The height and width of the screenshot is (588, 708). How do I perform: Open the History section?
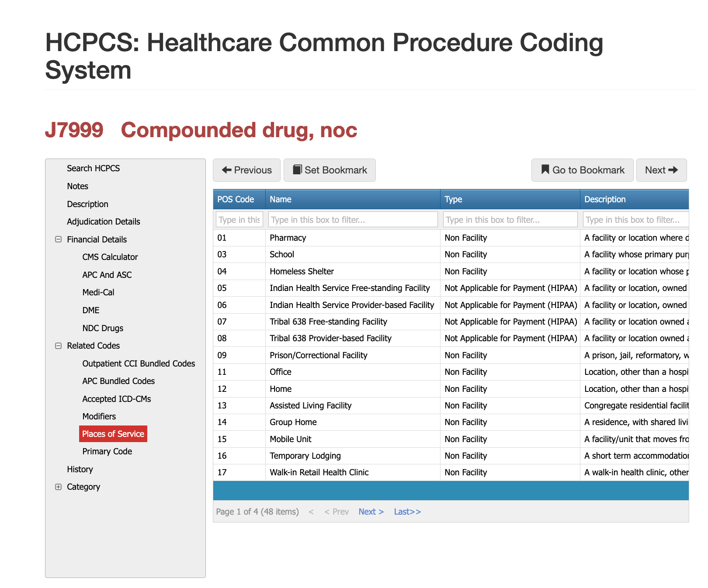coord(80,469)
